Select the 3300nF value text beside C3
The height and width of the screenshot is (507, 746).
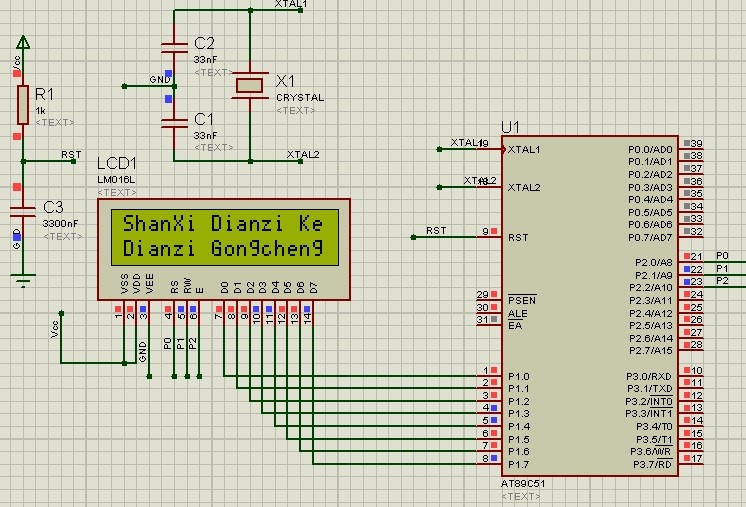(x=61, y=224)
